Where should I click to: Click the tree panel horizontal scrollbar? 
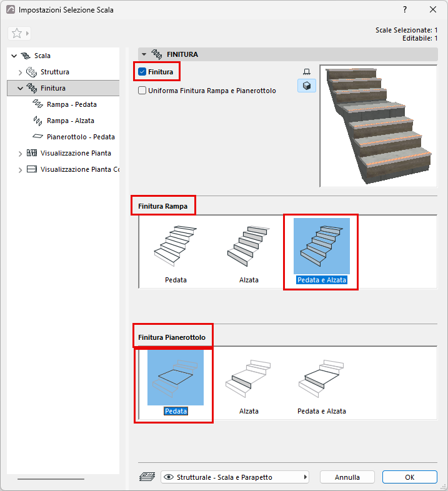coord(51,479)
